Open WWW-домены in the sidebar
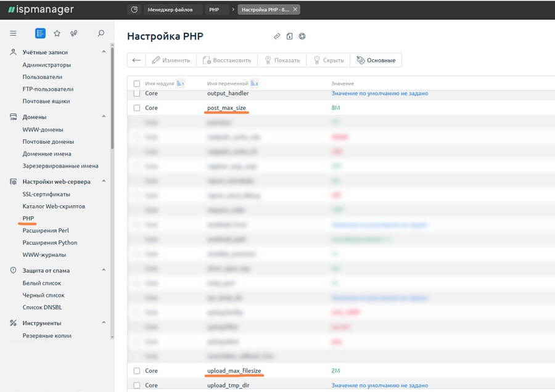The image size is (555, 392). 43,129
